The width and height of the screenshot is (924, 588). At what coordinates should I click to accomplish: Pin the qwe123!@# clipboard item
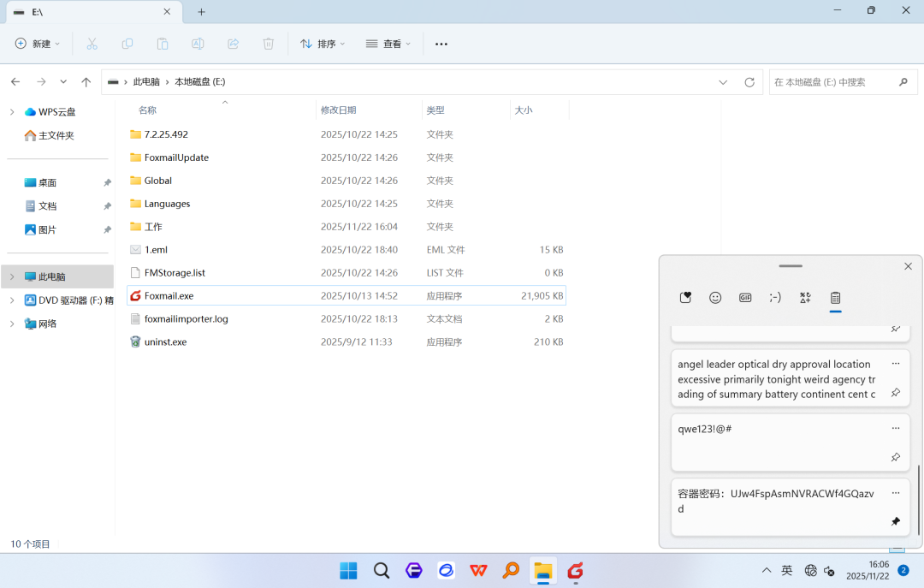[x=895, y=457]
